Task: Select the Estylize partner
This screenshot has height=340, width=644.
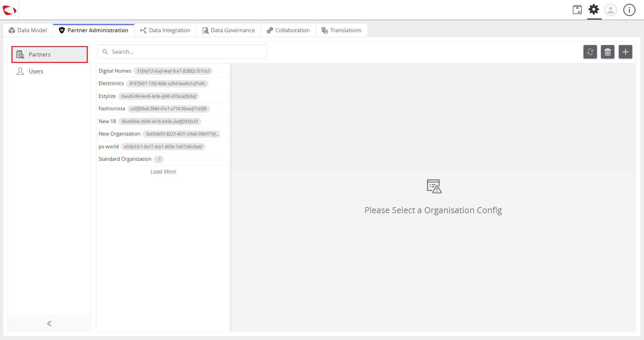Action: [163, 96]
